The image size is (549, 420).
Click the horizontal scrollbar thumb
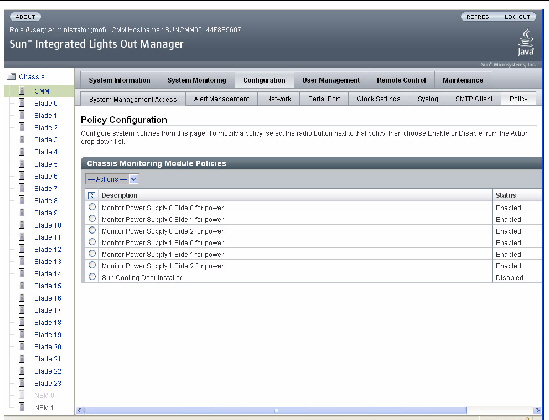pos(276,410)
